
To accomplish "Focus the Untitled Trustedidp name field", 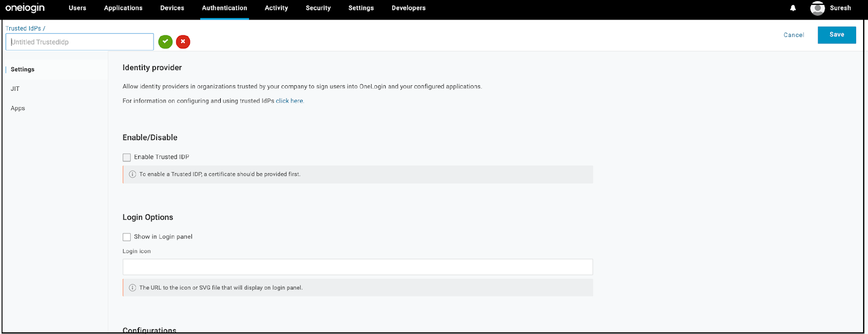I will coord(80,42).
